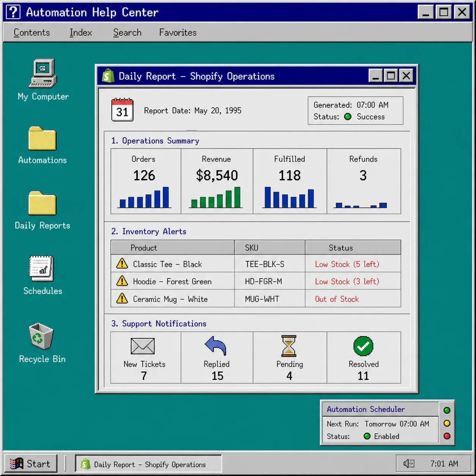Click the Refunds bar chart
The width and height of the screenshot is (476, 476).
pyautogui.click(x=361, y=205)
